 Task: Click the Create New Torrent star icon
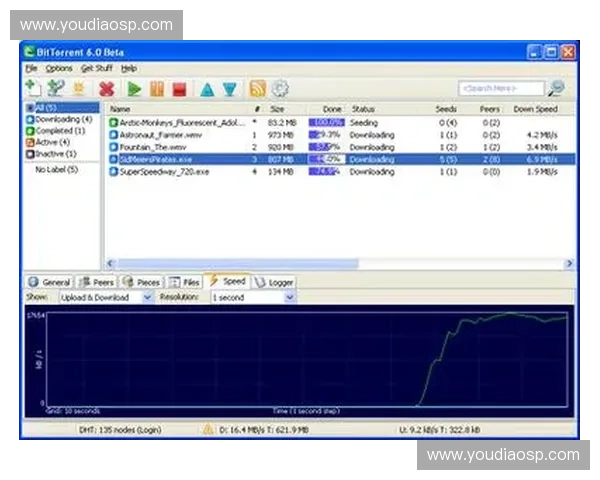[x=78, y=88]
